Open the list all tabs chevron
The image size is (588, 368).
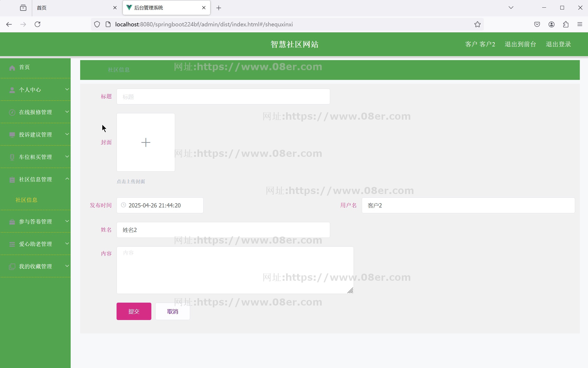(x=511, y=8)
